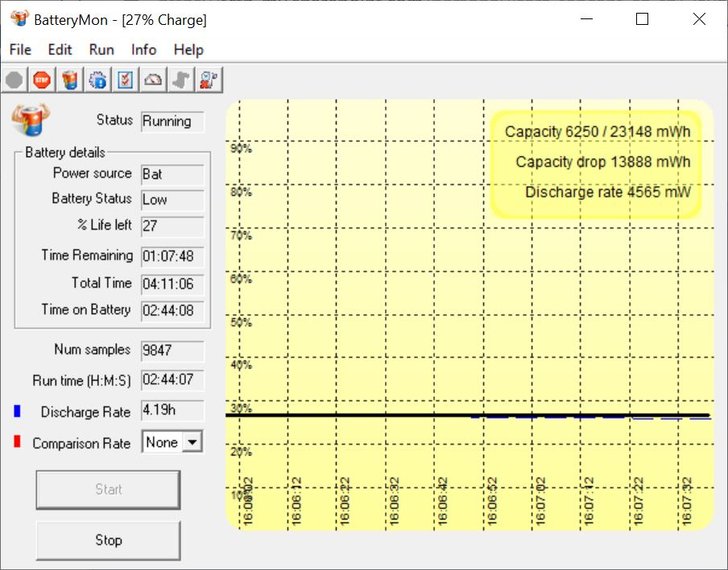
Task: Click the Run time field 02:44:07
Action: [x=172, y=380]
